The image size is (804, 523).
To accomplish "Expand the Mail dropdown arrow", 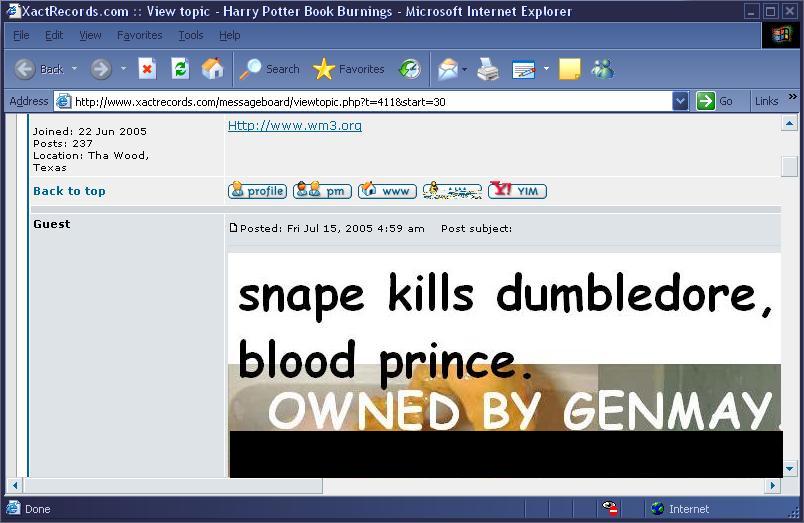I will [x=465, y=69].
